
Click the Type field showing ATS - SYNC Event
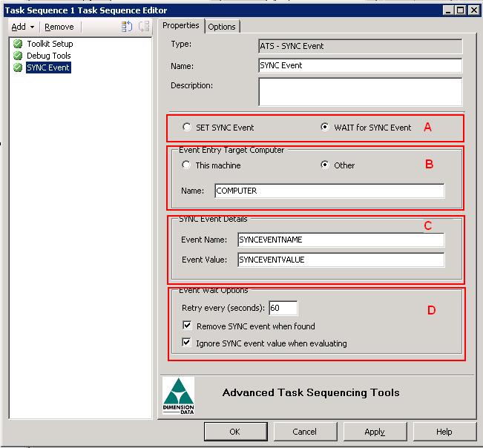(360, 46)
